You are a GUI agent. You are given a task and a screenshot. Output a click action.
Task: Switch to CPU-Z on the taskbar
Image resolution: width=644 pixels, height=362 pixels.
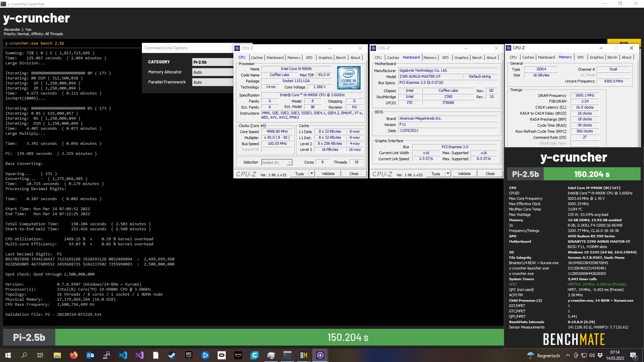pos(320,355)
